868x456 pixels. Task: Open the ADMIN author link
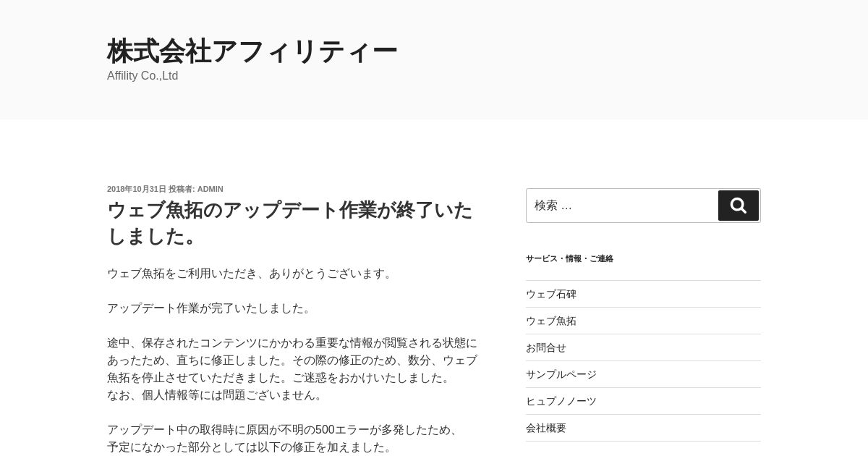click(x=210, y=189)
